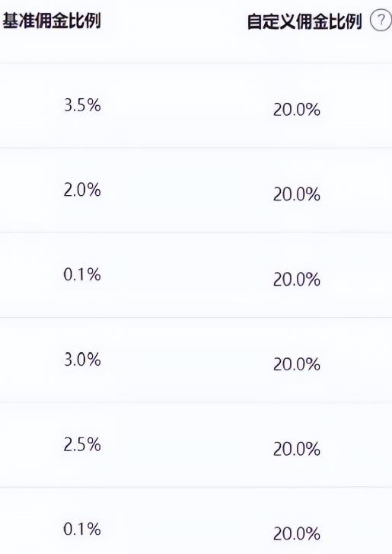Select the 3.0% base commission value
This screenshot has width=392, height=554.
pyautogui.click(x=82, y=360)
